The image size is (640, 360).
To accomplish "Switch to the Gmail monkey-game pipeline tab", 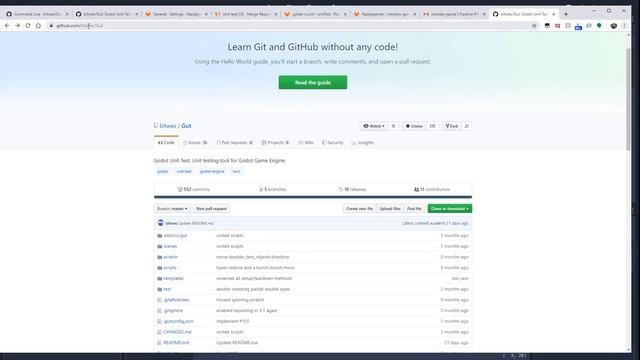I will pos(454,14).
